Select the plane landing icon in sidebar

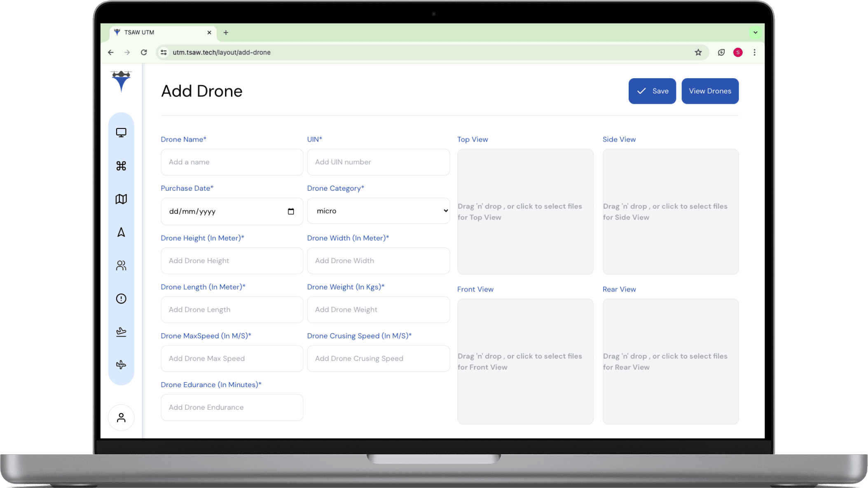[121, 332]
